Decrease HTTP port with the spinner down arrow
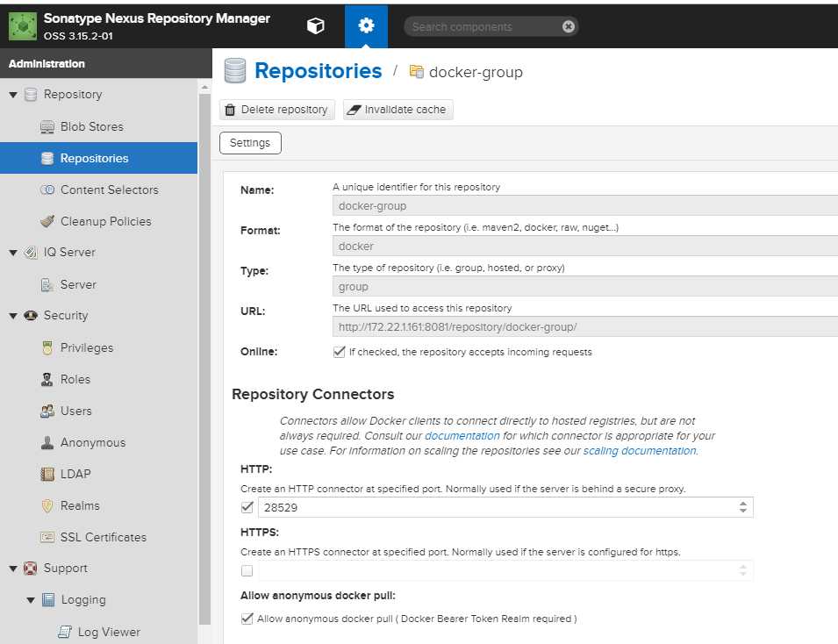Viewport: 838px width, 644px height. pyautogui.click(x=743, y=511)
